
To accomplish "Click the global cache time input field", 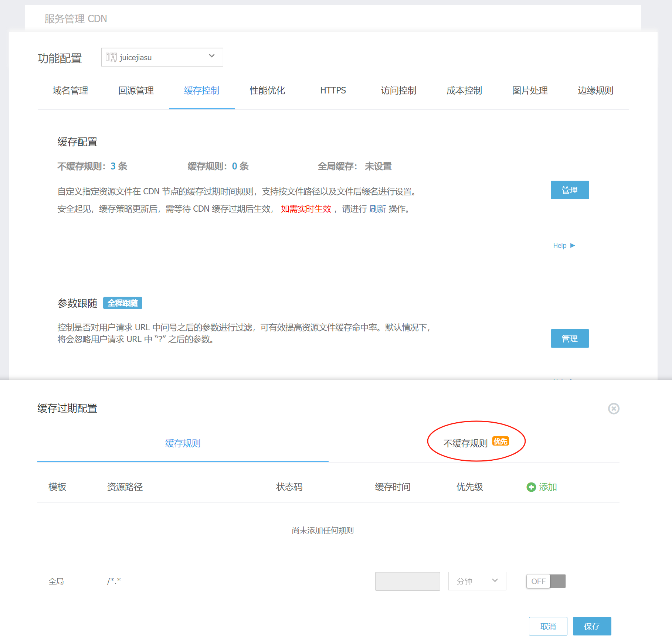I will [x=407, y=581].
